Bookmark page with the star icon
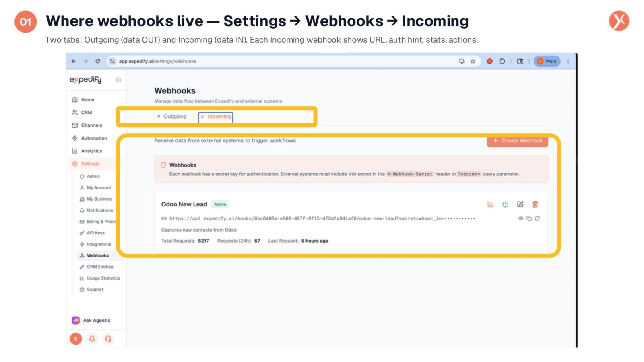Image resolution: width=644 pixels, height=362 pixels. [473, 61]
